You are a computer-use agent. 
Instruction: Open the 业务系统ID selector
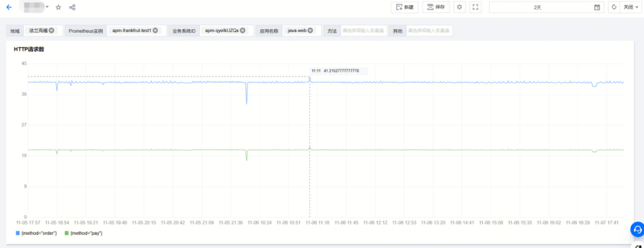(227, 31)
